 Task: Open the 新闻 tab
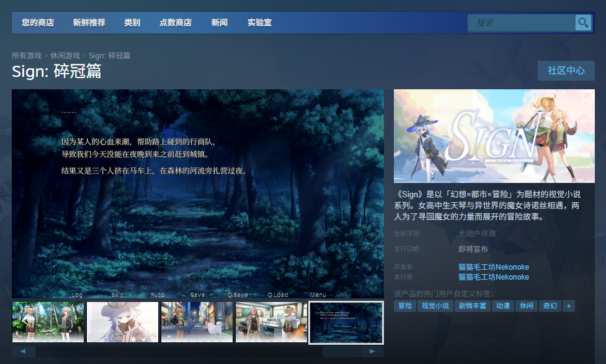[x=220, y=22]
